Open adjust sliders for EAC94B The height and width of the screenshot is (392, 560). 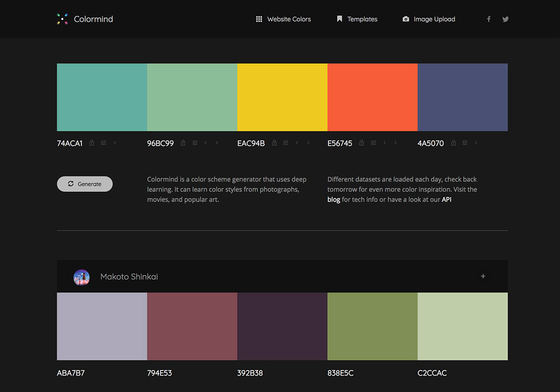(x=286, y=143)
